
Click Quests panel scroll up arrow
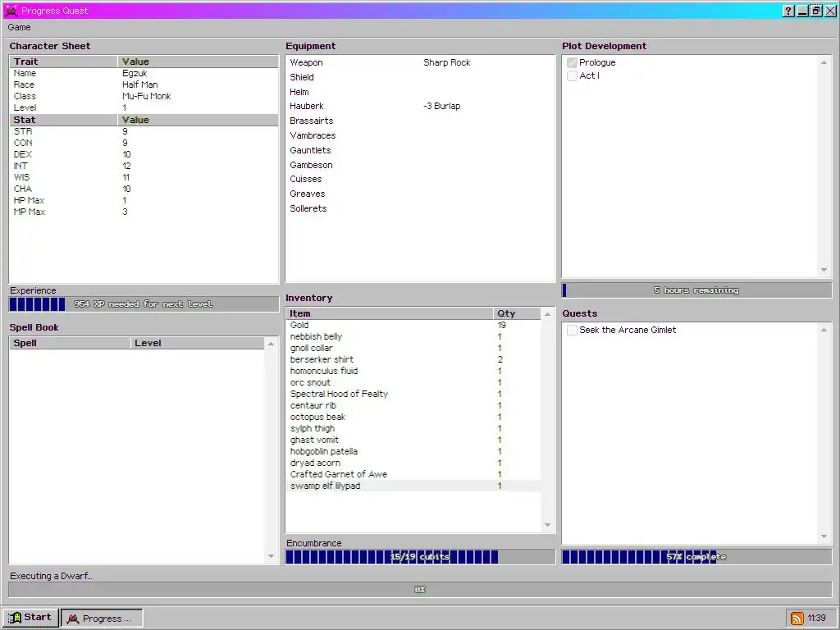click(x=824, y=330)
